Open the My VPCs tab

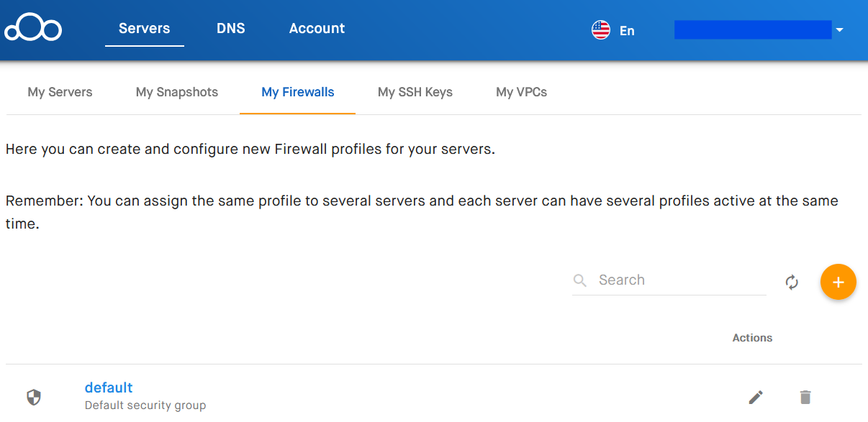point(522,92)
